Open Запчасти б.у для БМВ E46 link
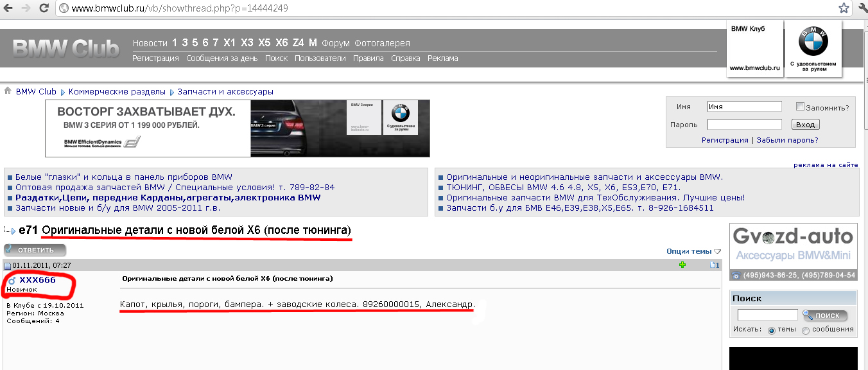868x370 pixels. pyautogui.click(x=580, y=208)
